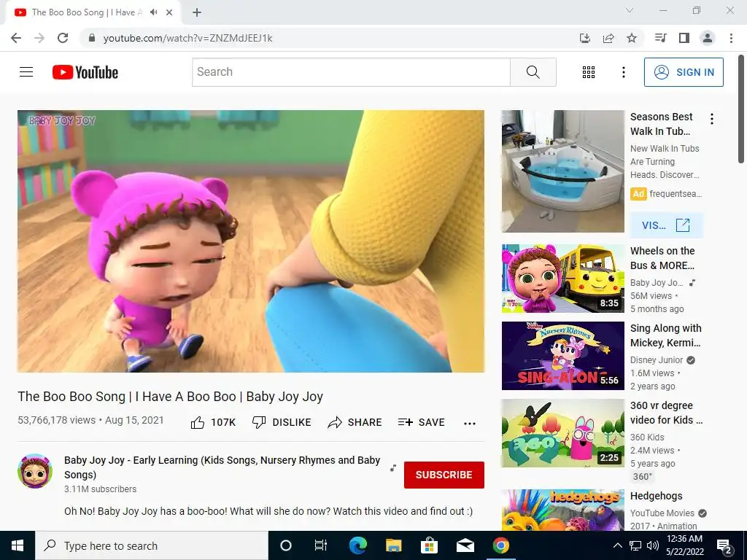Open Hedgehogs movie thumbnail
747x560 pixels.
click(562, 510)
